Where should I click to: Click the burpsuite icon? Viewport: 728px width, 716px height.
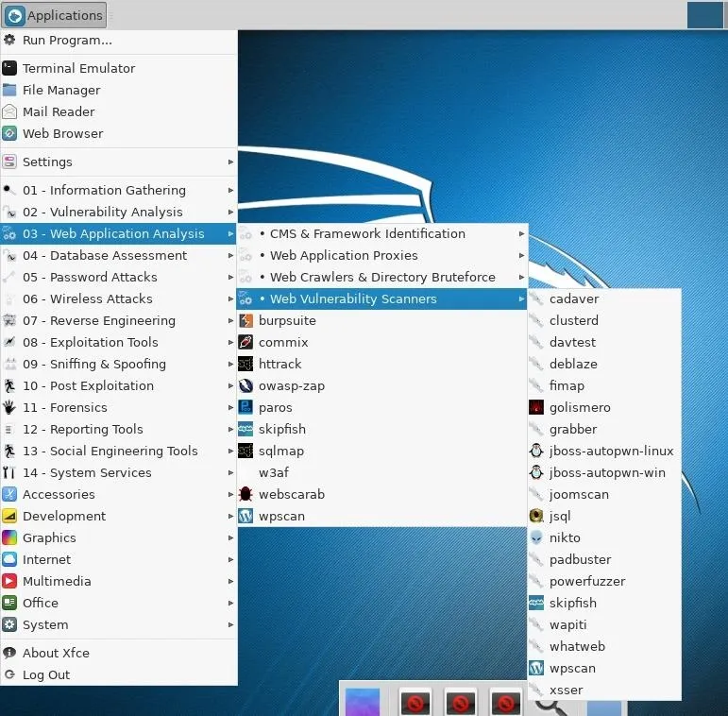click(245, 320)
